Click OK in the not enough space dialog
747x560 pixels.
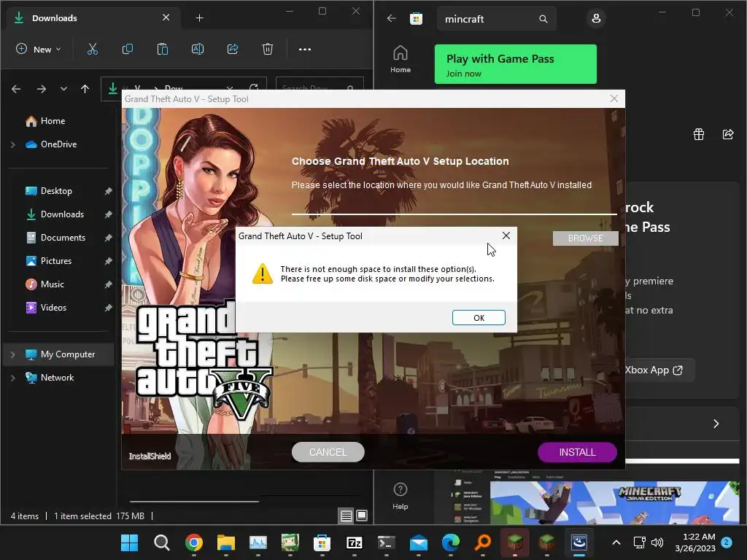479,318
